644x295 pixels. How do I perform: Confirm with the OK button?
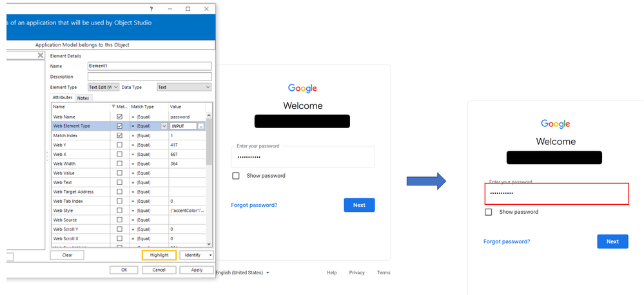click(124, 270)
